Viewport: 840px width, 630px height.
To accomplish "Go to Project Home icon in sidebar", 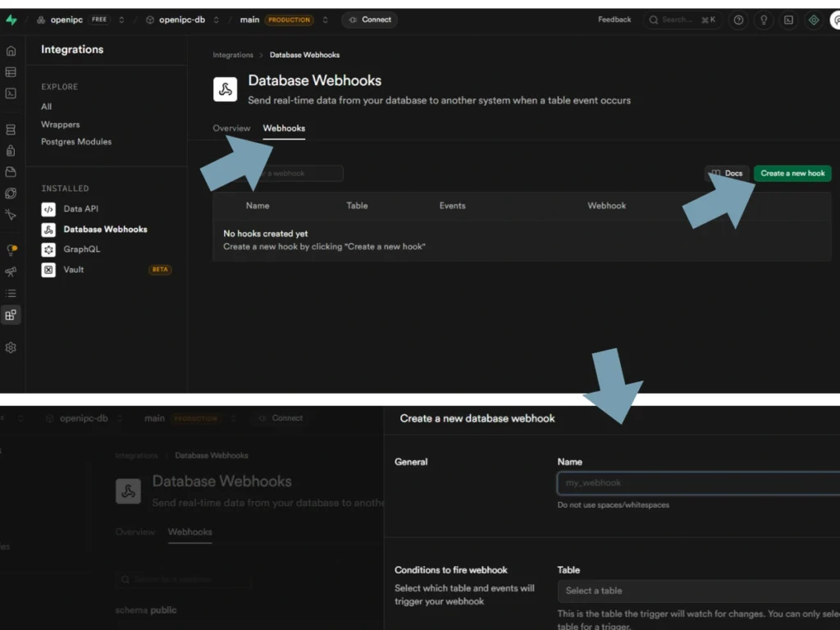I will point(11,51).
